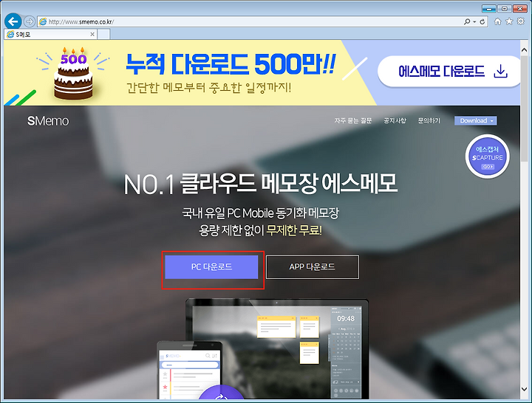Open 문의하기 menu link
This screenshot has height=403, width=532.
[x=429, y=120]
